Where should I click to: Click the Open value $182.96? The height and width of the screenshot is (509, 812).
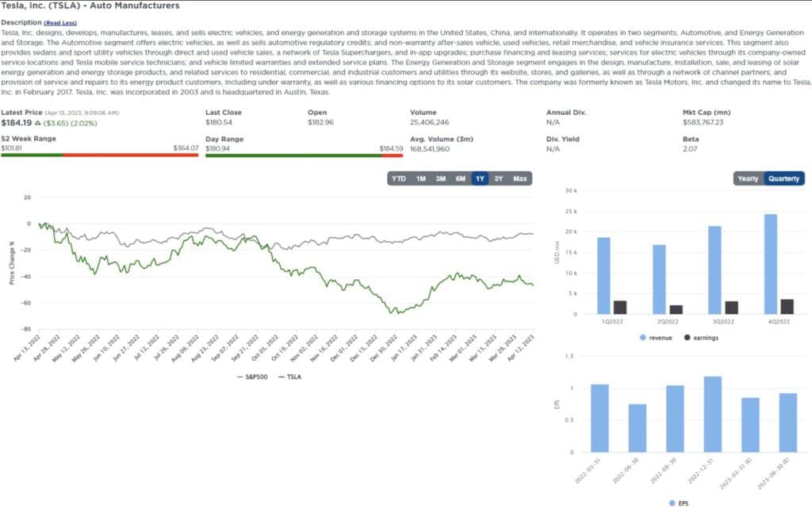point(320,123)
